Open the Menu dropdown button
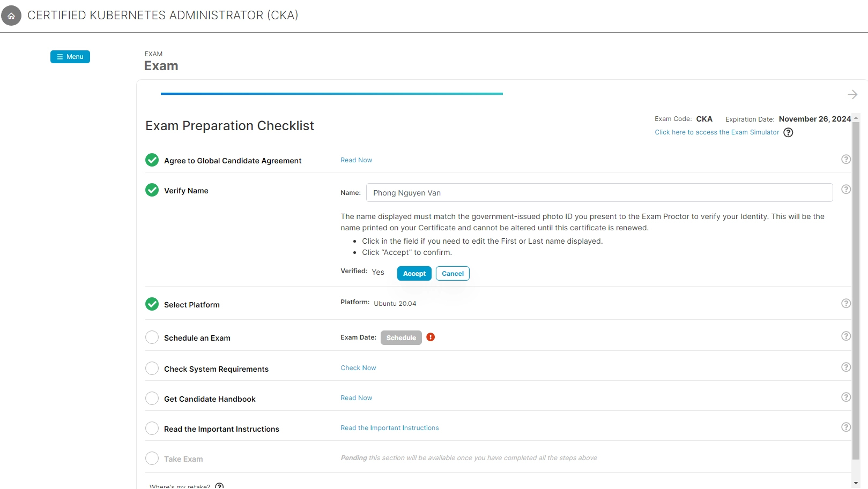The height and width of the screenshot is (489, 868). [70, 57]
